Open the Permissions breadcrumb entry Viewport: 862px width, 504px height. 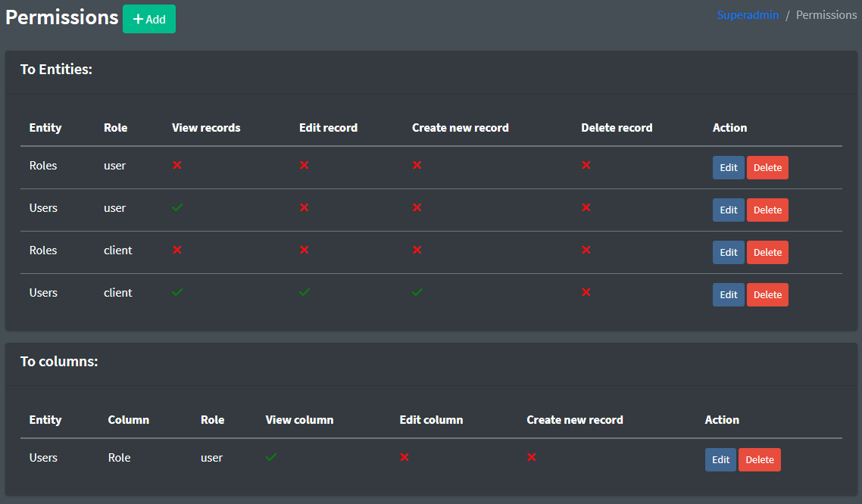[x=826, y=14]
